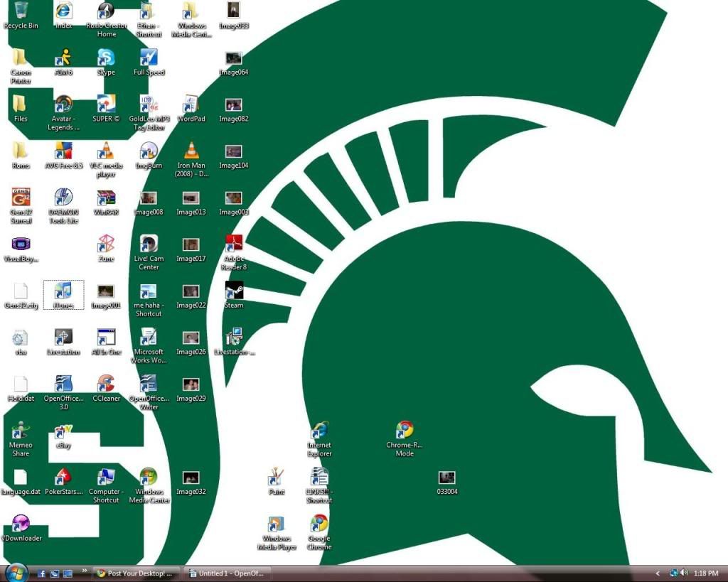Viewport: 728px width, 582px height.
Task: Click the clock showing 1:18 PM
Action: (x=706, y=573)
